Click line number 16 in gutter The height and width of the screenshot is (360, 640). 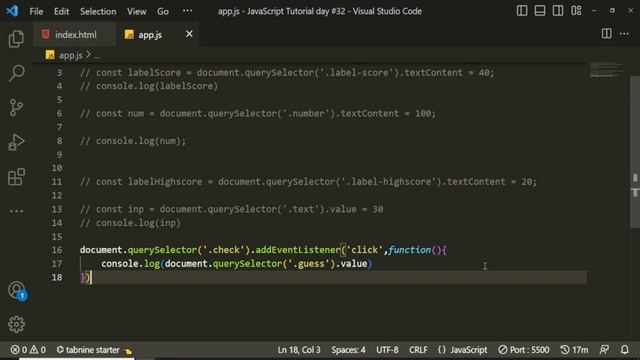pos(57,250)
